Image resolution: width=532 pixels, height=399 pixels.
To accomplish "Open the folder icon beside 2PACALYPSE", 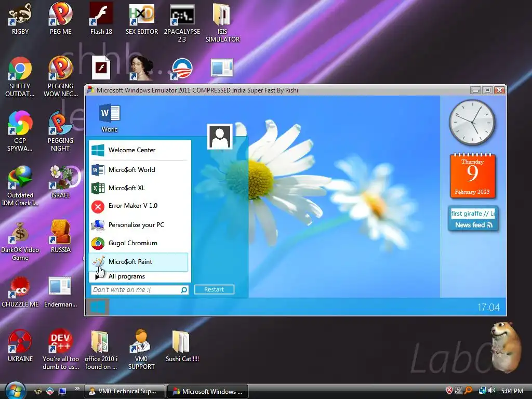I will pos(222,22).
